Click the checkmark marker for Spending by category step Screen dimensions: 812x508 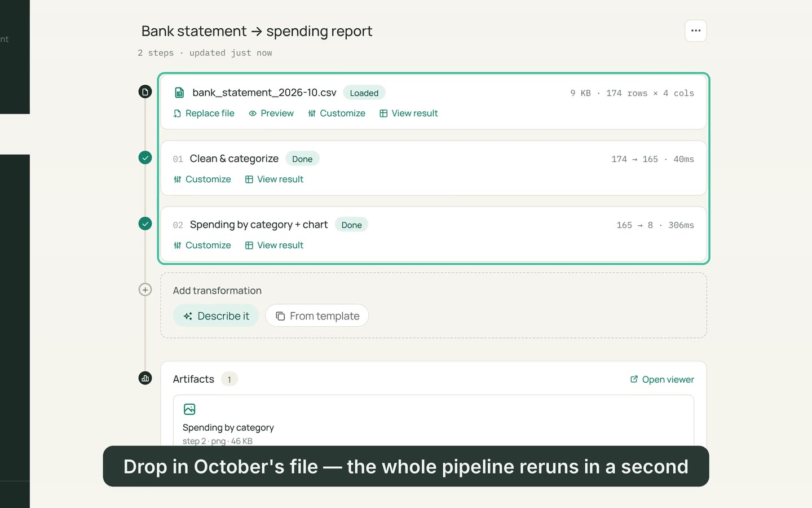145,224
